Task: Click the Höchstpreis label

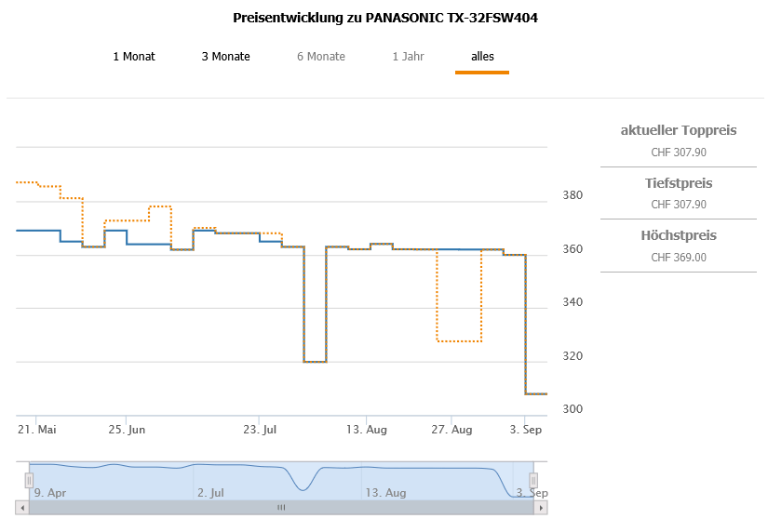Action: pos(679,235)
